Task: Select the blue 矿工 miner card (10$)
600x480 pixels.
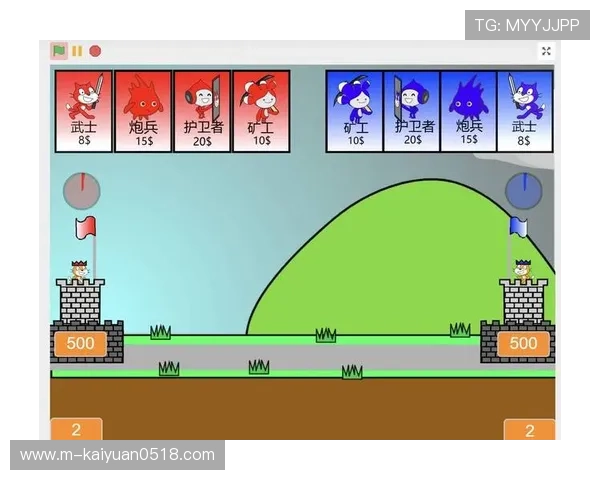Action: [x=355, y=110]
